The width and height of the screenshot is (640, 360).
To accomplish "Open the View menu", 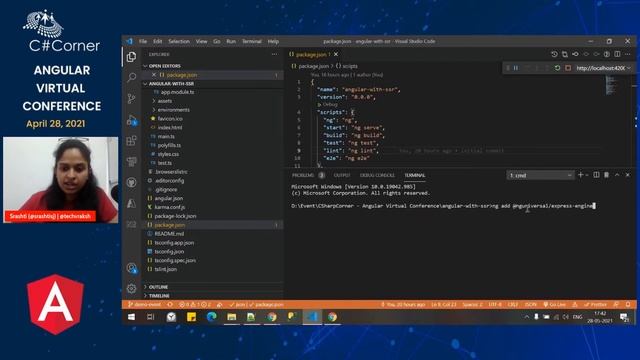I will pos(201,41).
